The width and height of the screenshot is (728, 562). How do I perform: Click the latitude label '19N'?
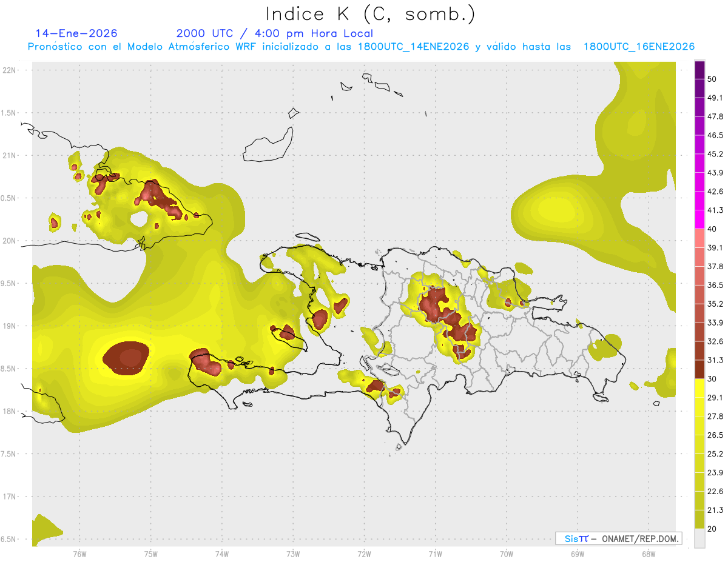(8, 326)
